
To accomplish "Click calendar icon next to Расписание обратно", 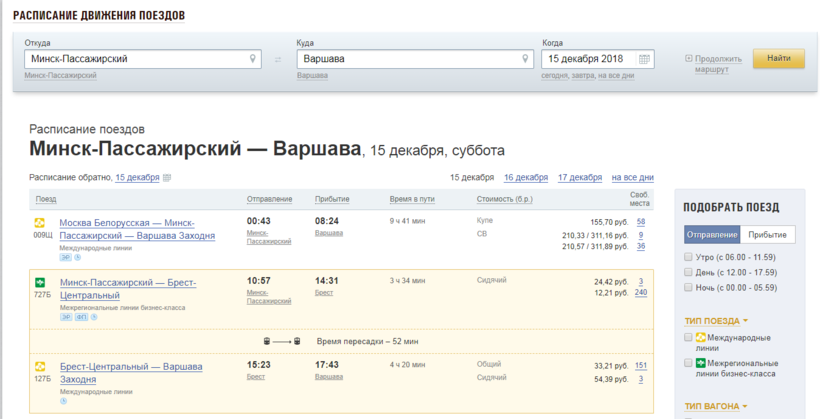I will [x=167, y=178].
